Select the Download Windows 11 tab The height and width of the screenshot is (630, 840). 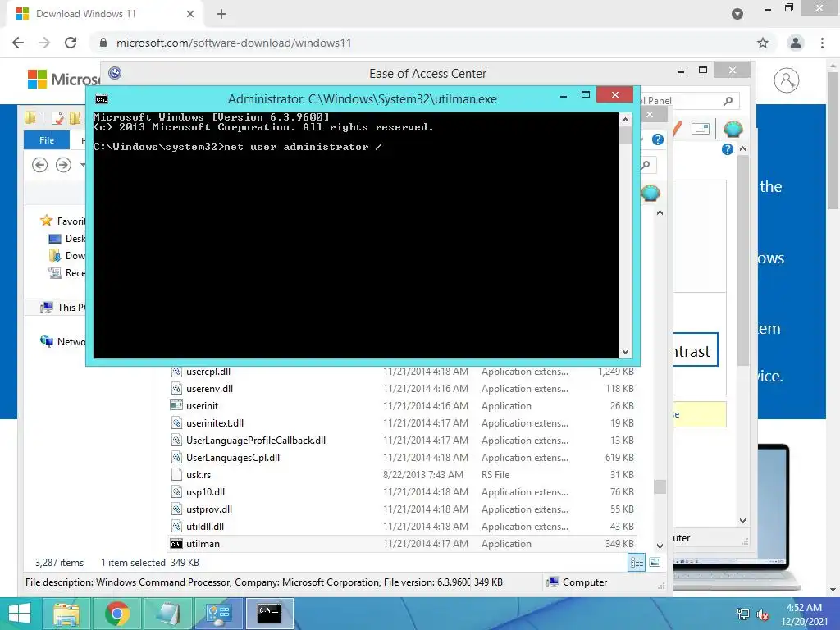105,14
